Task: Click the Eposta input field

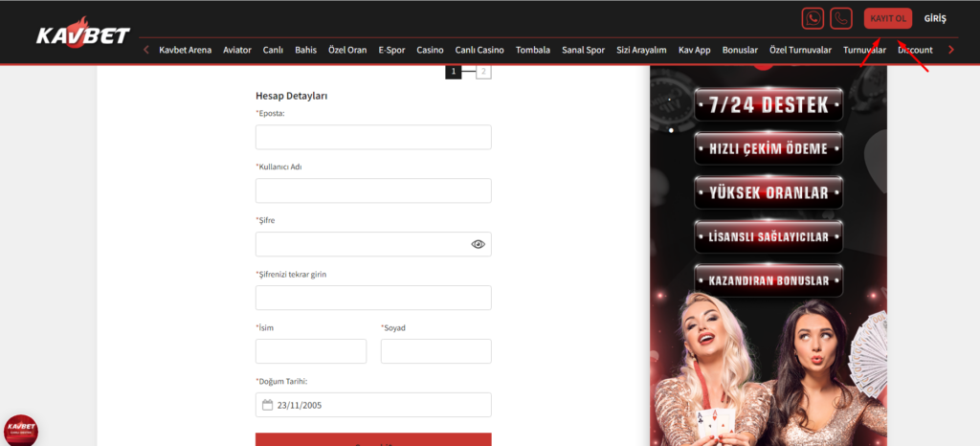Action: point(373,137)
